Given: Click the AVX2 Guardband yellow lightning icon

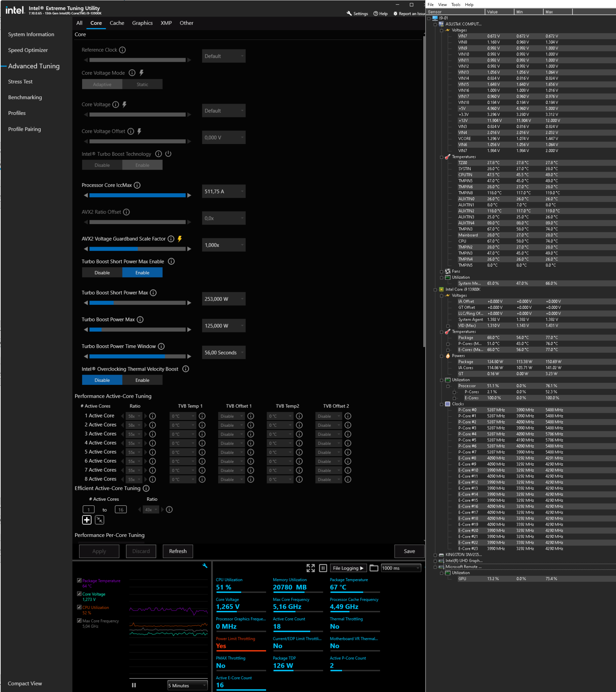Looking at the screenshot, I should point(180,239).
